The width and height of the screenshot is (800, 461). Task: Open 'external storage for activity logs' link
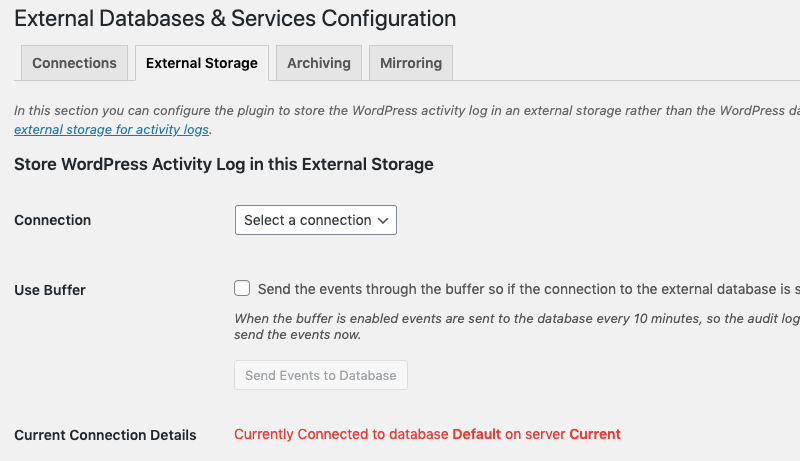tap(112, 129)
